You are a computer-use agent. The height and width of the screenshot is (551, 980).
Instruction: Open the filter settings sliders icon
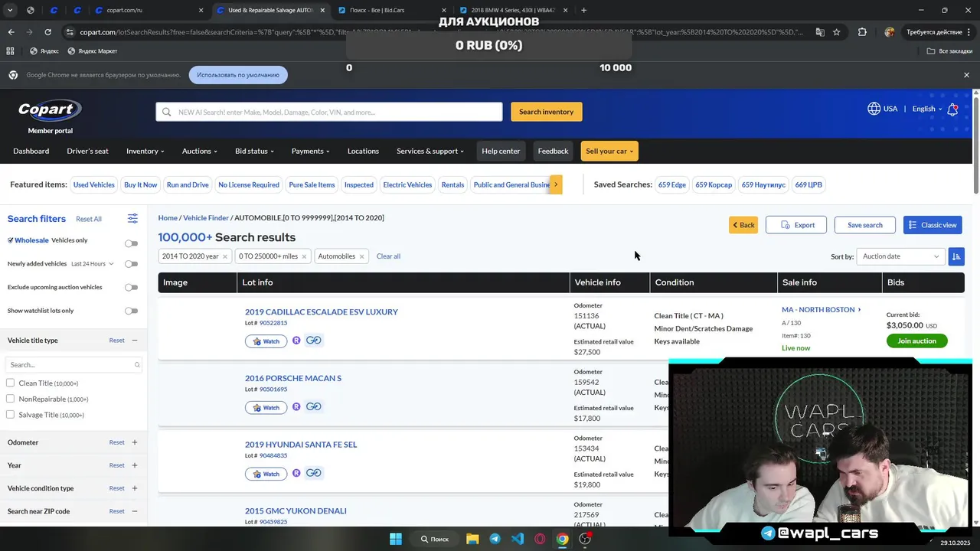pyautogui.click(x=132, y=219)
